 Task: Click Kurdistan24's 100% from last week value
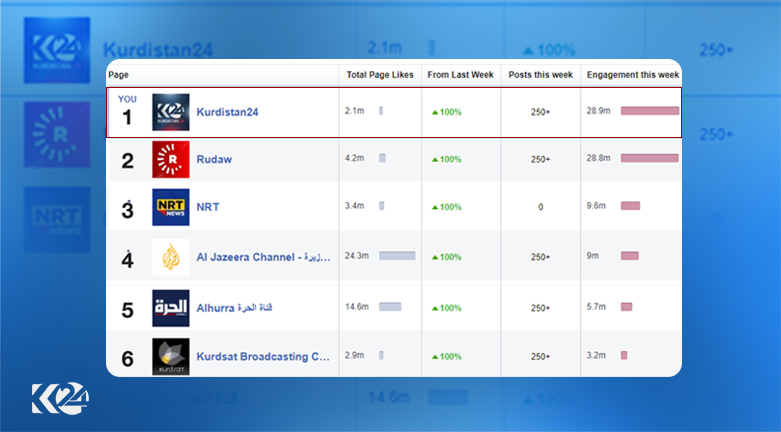click(x=447, y=112)
